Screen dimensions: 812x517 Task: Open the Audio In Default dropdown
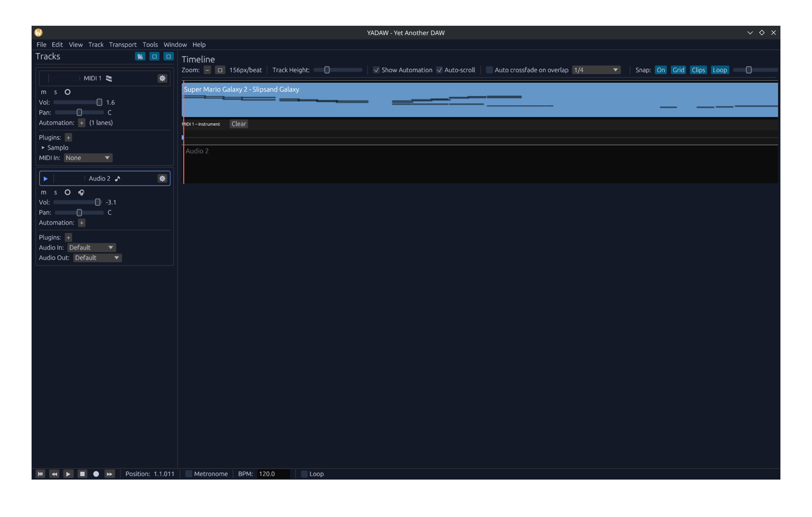[x=92, y=248]
